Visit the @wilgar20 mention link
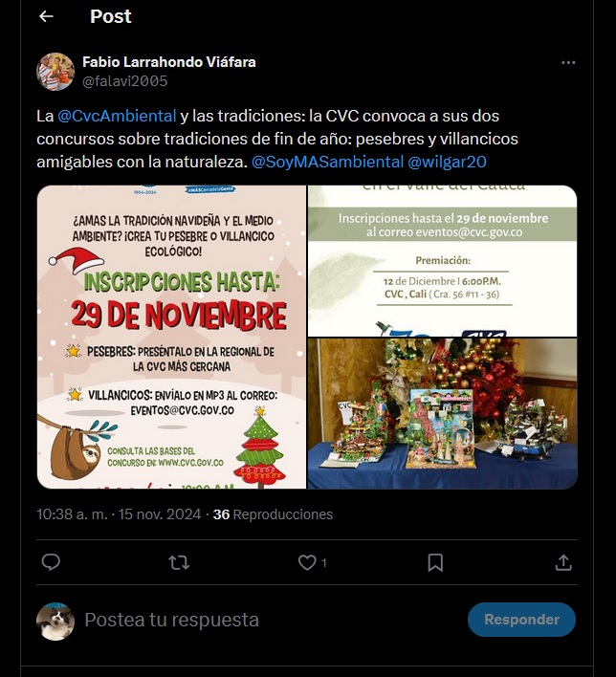Screen dimensions: 616x677 (x=447, y=162)
